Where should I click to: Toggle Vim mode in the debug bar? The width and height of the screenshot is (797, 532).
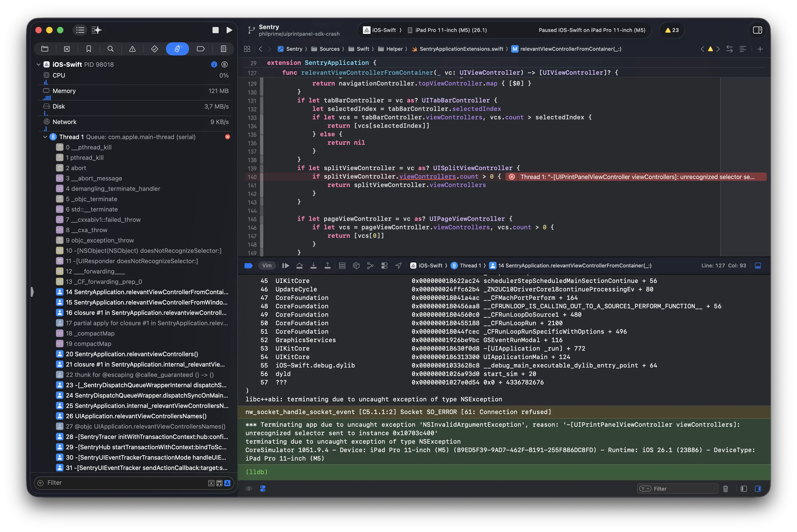click(x=267, y=266)
